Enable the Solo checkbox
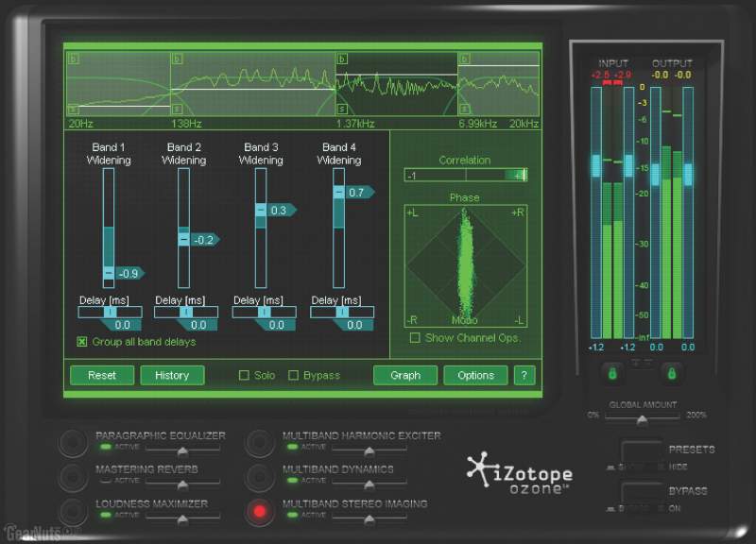This screenshot has width=756, height=544. [x=244, y=375]
